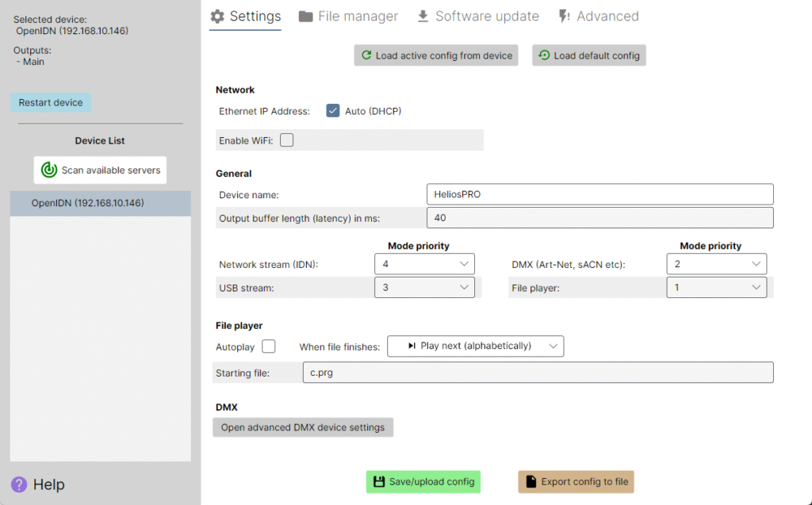812x505 pixels.
Task: Select OpenIDN in the Device List
Action: coord(100,202)
